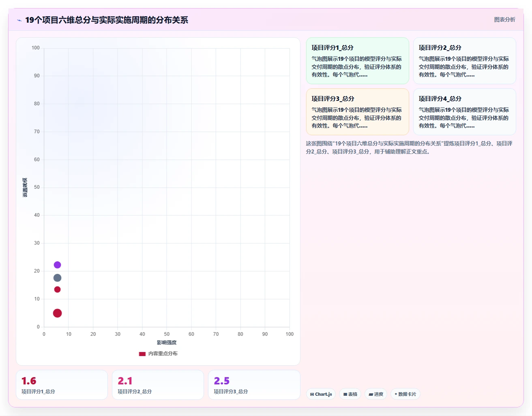Select the 项目评分4_总分 card
Viewport: 532px width, 416px height.
464,112
